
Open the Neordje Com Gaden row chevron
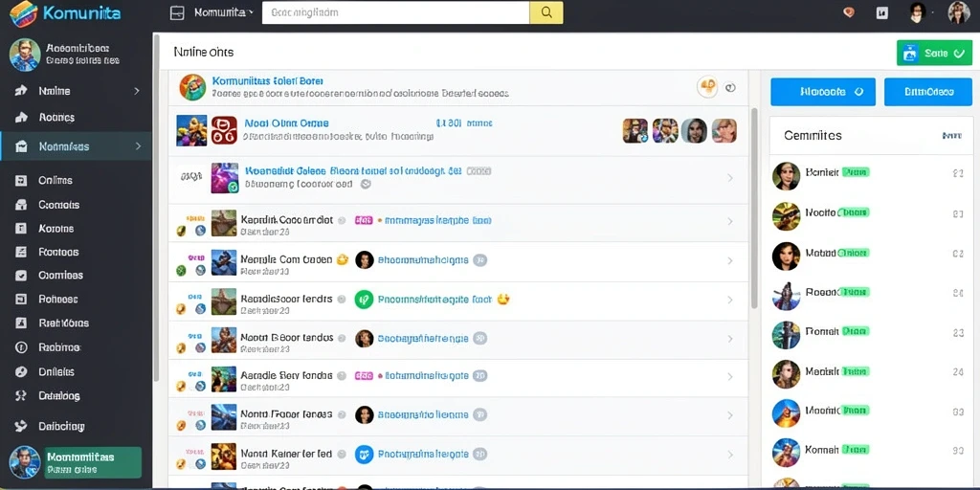click(x=730, y=260)
